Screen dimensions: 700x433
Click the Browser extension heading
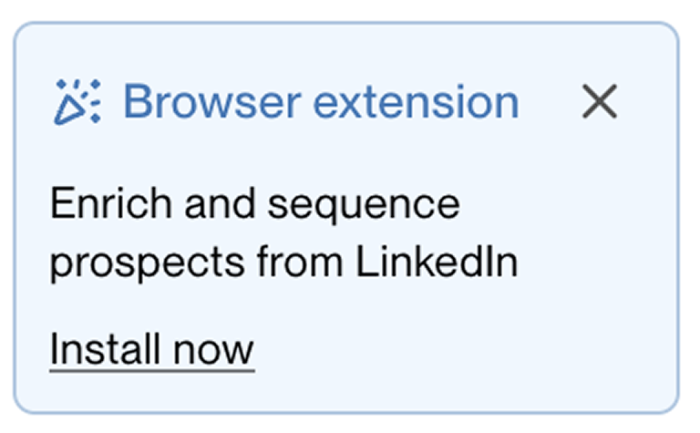320,102
